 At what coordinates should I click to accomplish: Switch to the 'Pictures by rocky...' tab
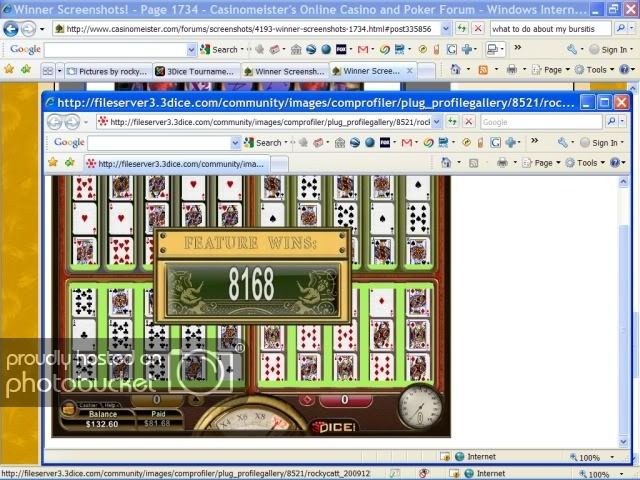[108, 71]
